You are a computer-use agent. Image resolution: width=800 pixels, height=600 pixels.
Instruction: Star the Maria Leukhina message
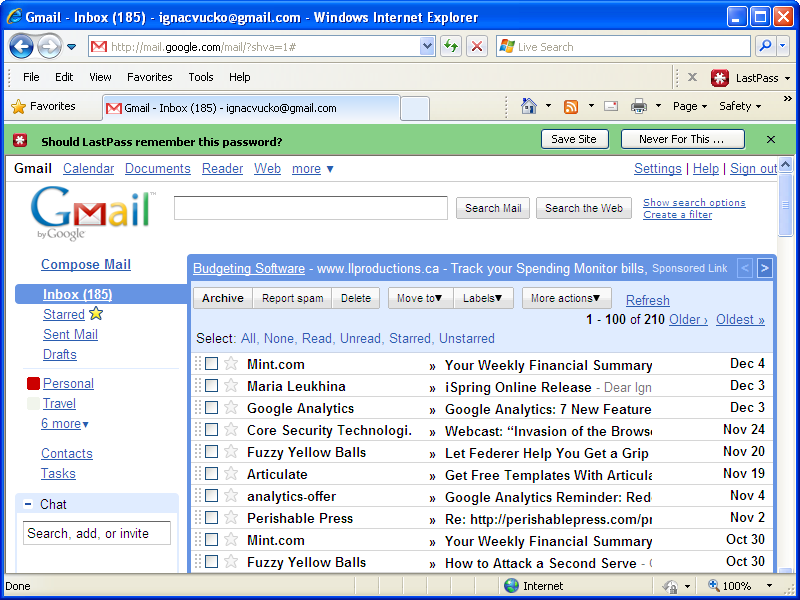tap(231, 385)
